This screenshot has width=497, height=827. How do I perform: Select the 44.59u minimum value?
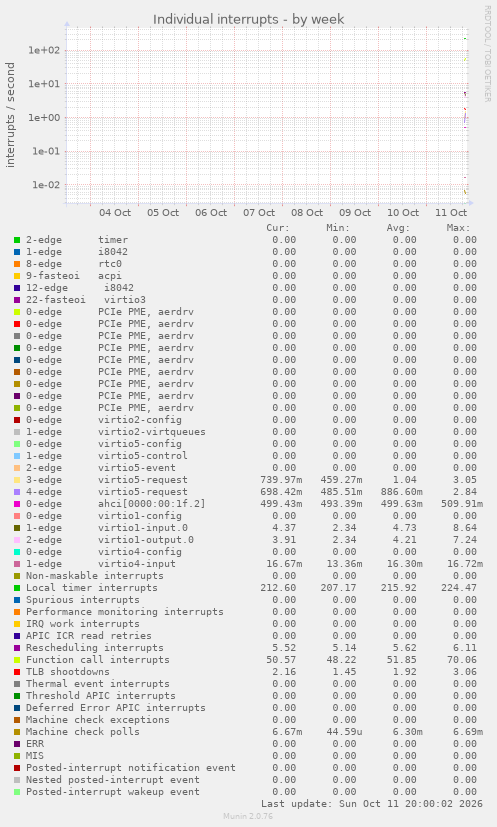pos(345,732)
